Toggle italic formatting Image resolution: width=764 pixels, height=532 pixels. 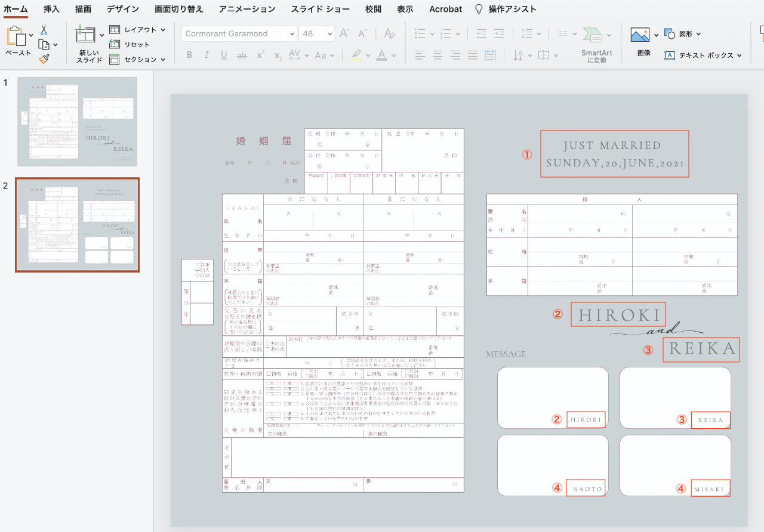click(x=207, y=55)
